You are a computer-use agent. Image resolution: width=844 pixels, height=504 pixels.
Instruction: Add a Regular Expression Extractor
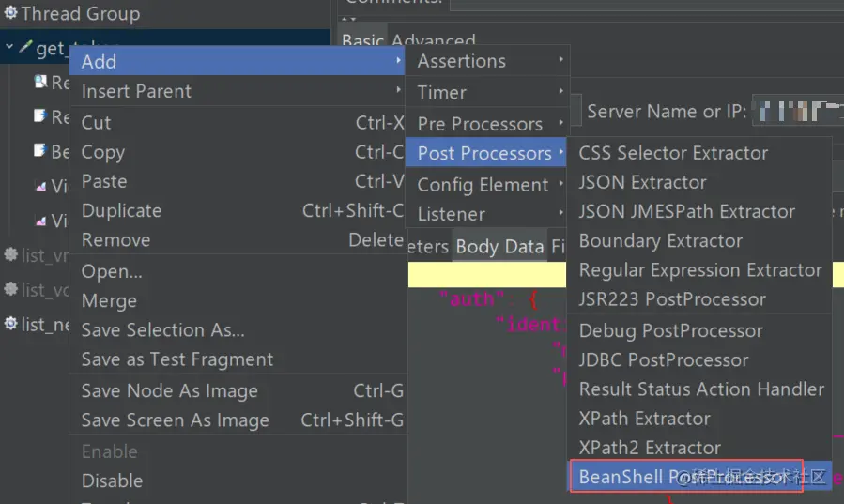[699, 270]
